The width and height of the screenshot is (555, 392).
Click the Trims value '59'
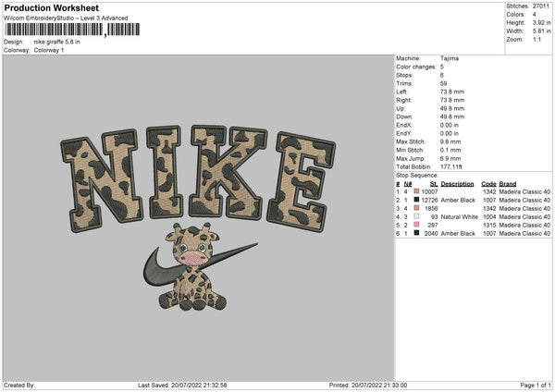pos(443,83)
